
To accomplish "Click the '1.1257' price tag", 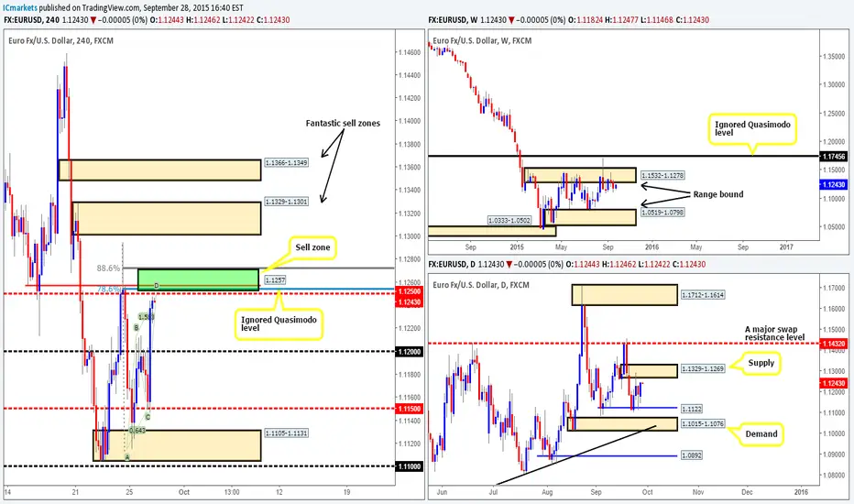I will [275, 280].
